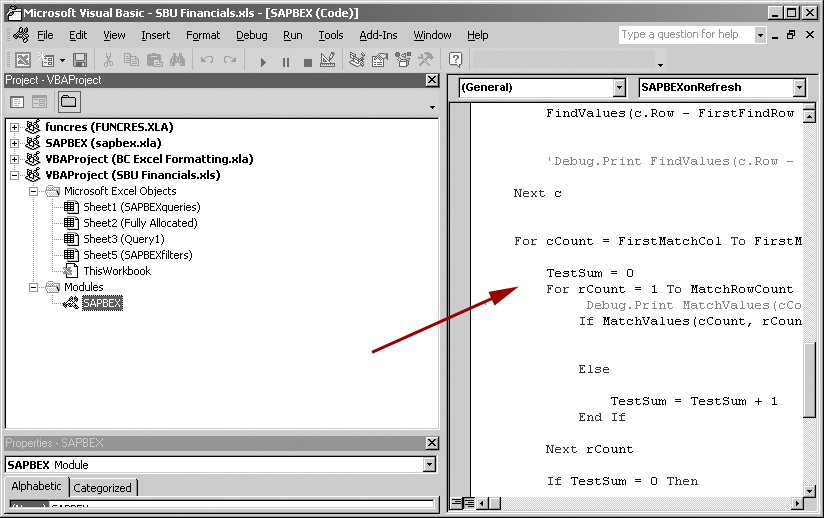Open the Help menu
Viewport: 824px width, 518px height.
[478, 35]
